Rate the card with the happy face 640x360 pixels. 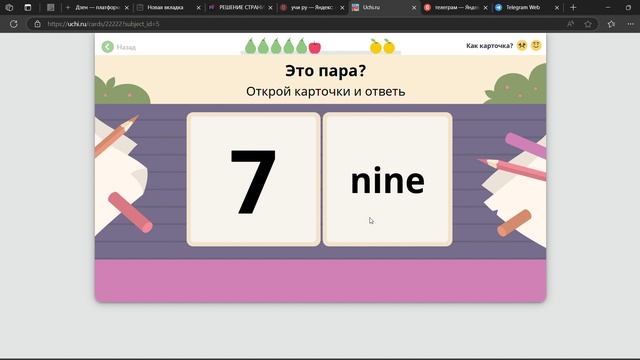pyautogui.click(x=536, y=45)
